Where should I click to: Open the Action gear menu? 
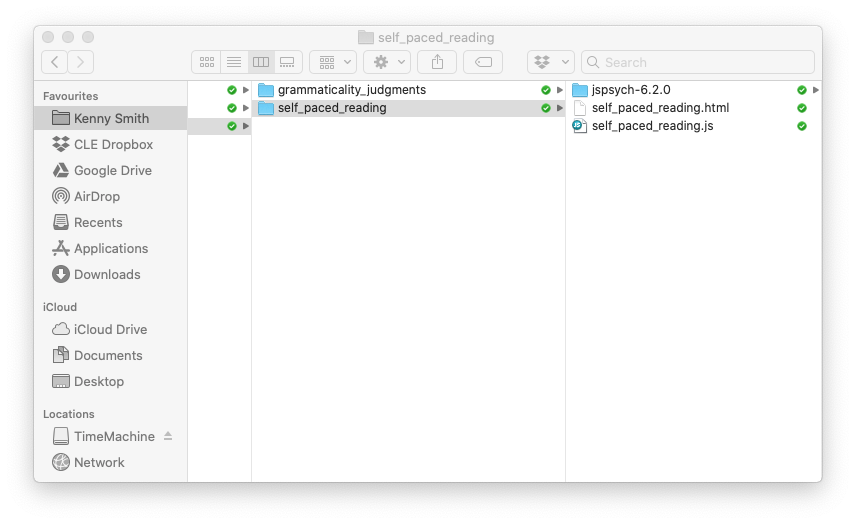386,62
